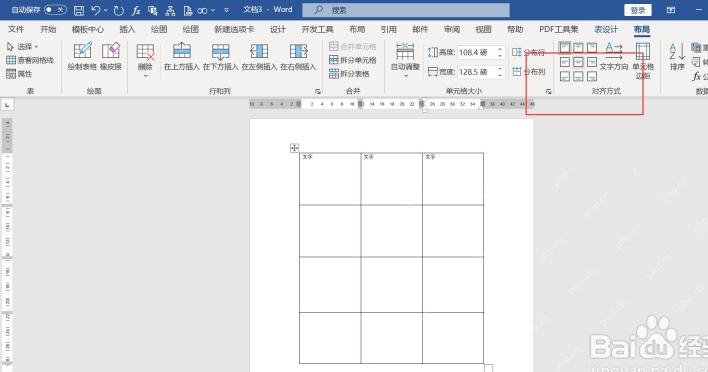Click the Undo arrow icon
The image size is (708, 372).
(95, 10)
